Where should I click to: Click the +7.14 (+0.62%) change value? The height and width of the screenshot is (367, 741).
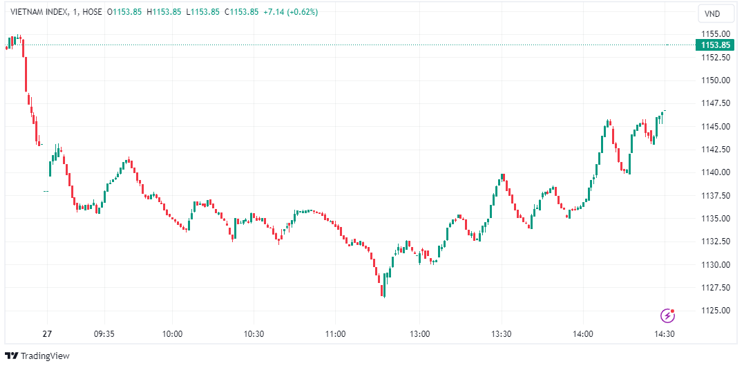point(291,13)
